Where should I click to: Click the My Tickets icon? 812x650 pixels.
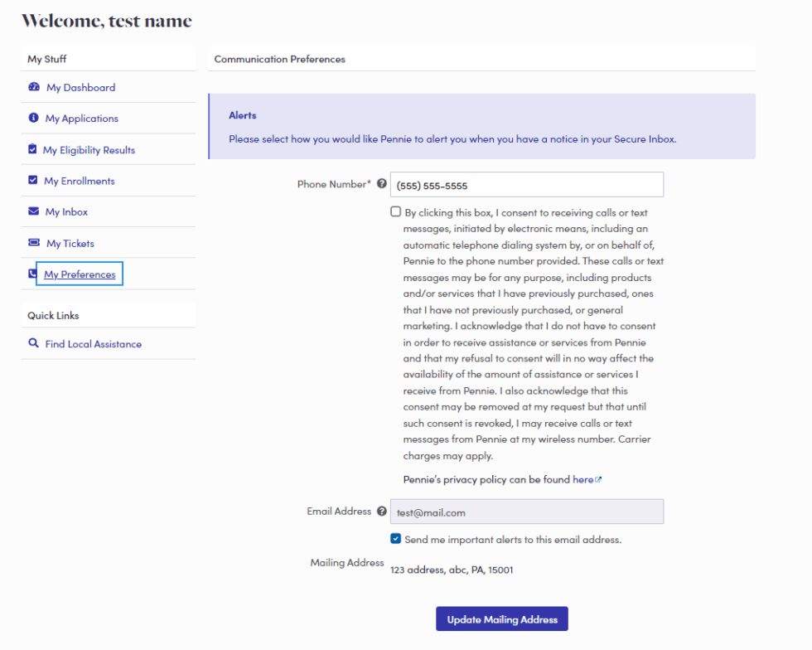pyautogui.click(x=34, y=243)
